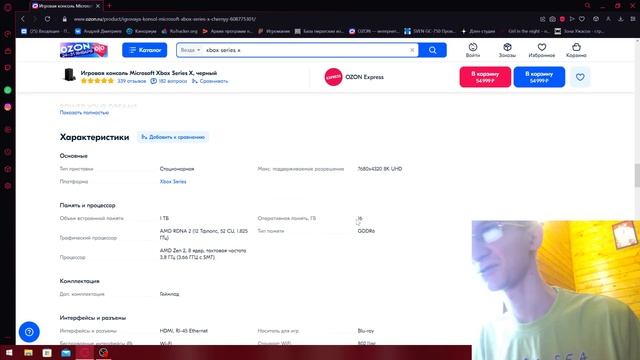640x360 pixels.
Task: Select the HDMI, RJ-45 Ethernet value
Action: pos(184,331)
